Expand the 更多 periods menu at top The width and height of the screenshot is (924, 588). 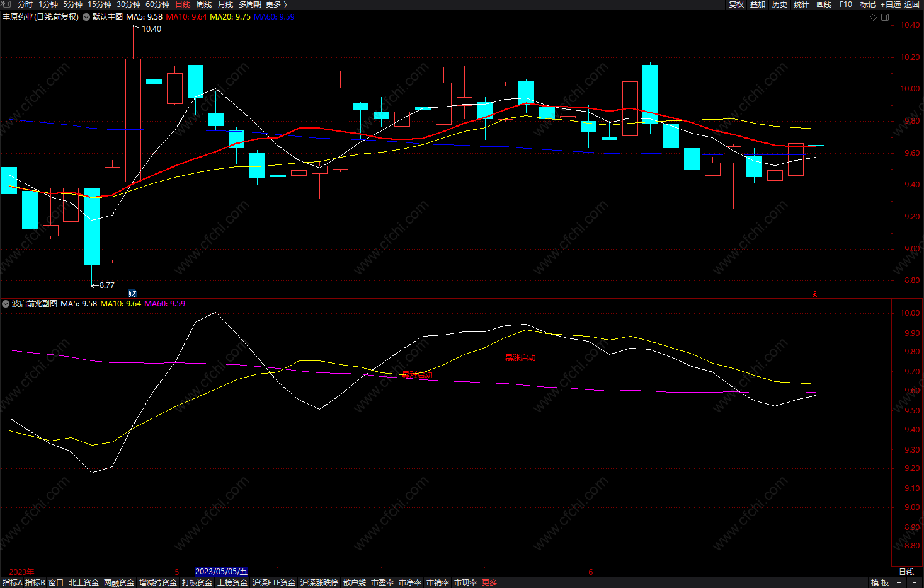[276, 4]
